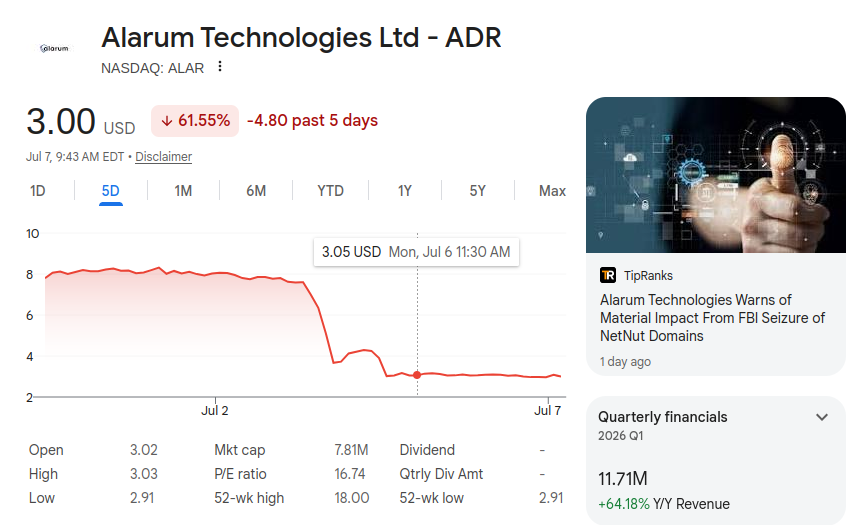Click the Jul 2 date on chart axis
Viewport: 861px width, 525px height.
[x=215, y=410]
